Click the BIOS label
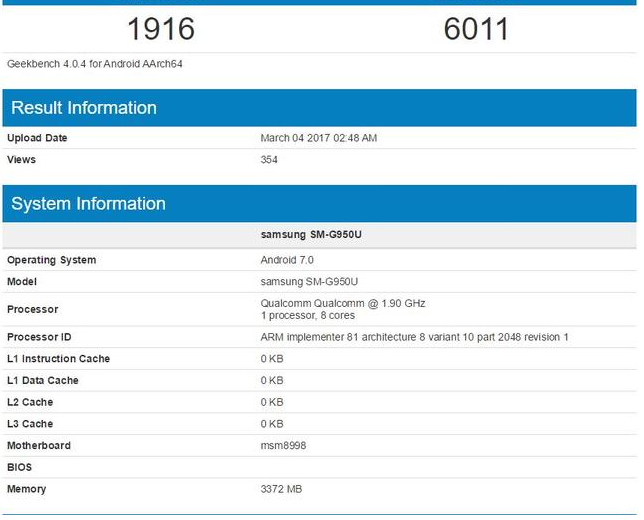Screen dimensions: 644x520 coord(19,467)
